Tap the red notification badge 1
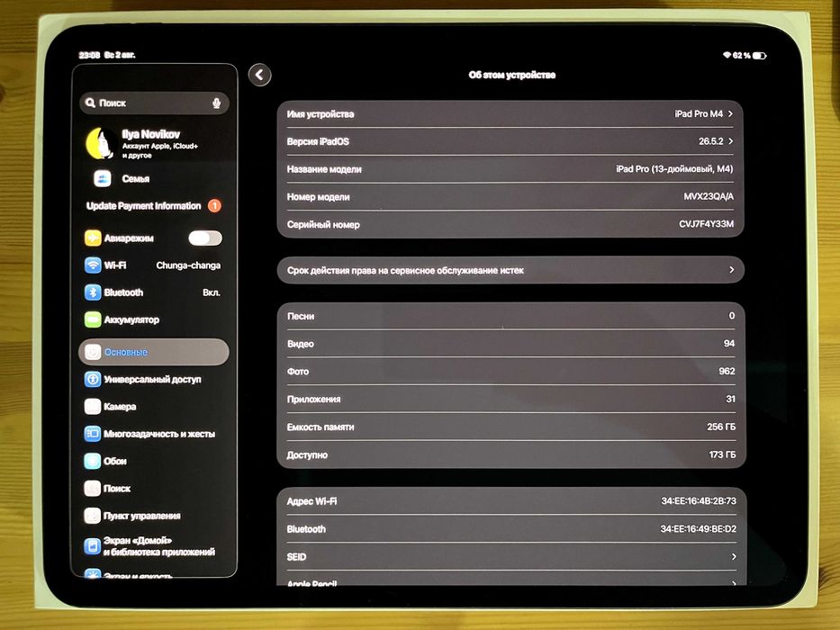The height and width of the screenshot is (630, 840). [x=214, y=206]
